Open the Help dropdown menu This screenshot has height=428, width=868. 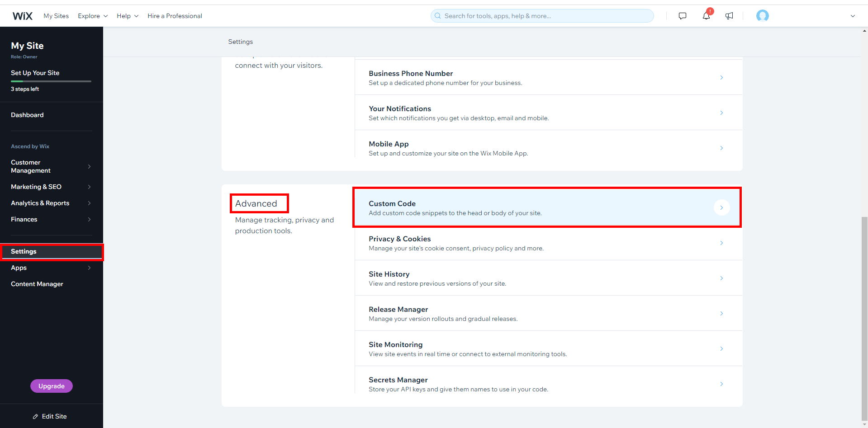coord(128,16)
